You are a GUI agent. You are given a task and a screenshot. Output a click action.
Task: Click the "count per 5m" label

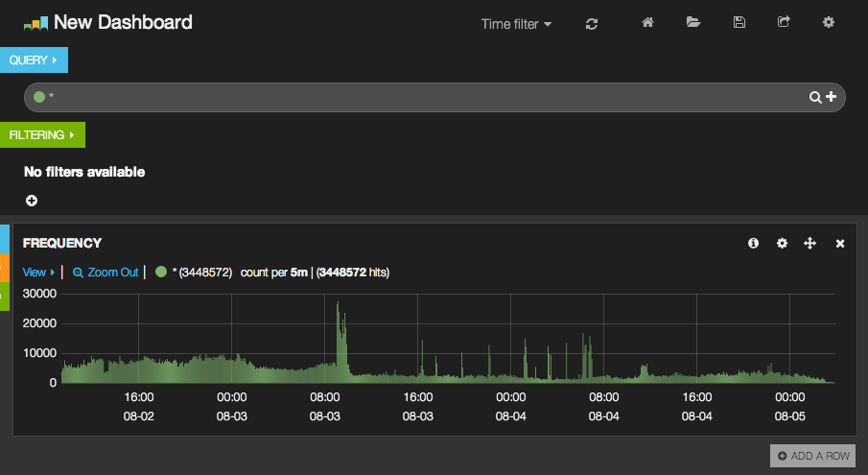[273, 273]
